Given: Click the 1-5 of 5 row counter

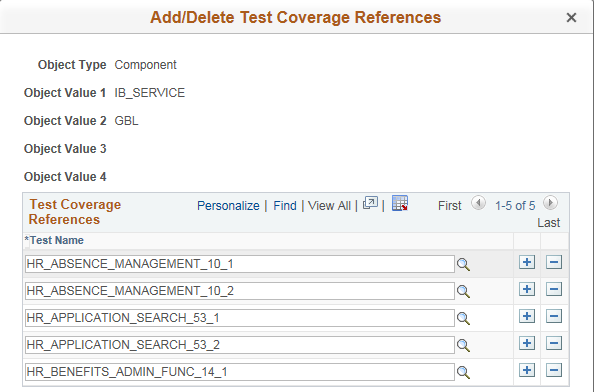Looking at the screenshot, I should coord(515,206).
